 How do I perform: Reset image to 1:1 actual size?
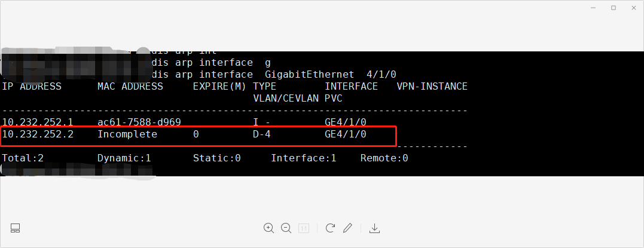[x=304, y=228]
